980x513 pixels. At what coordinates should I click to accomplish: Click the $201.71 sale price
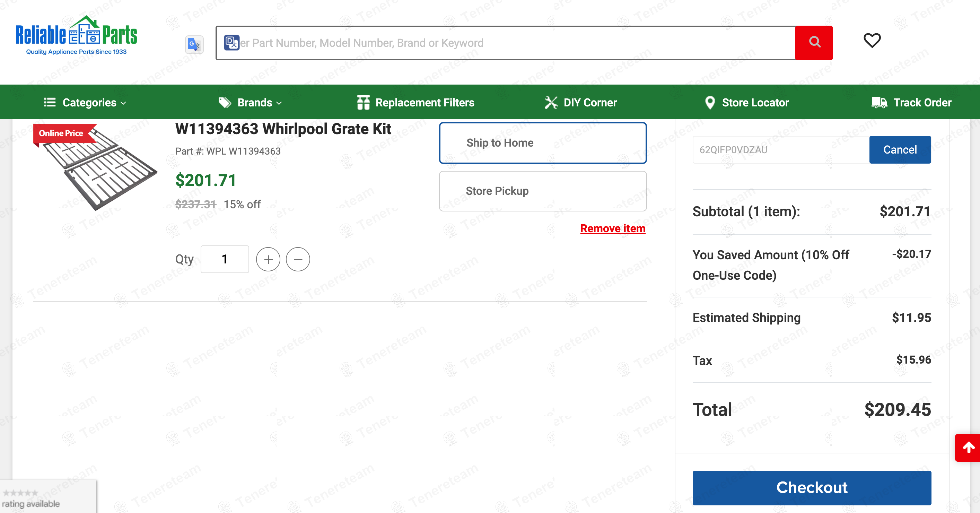coord(206,180)
